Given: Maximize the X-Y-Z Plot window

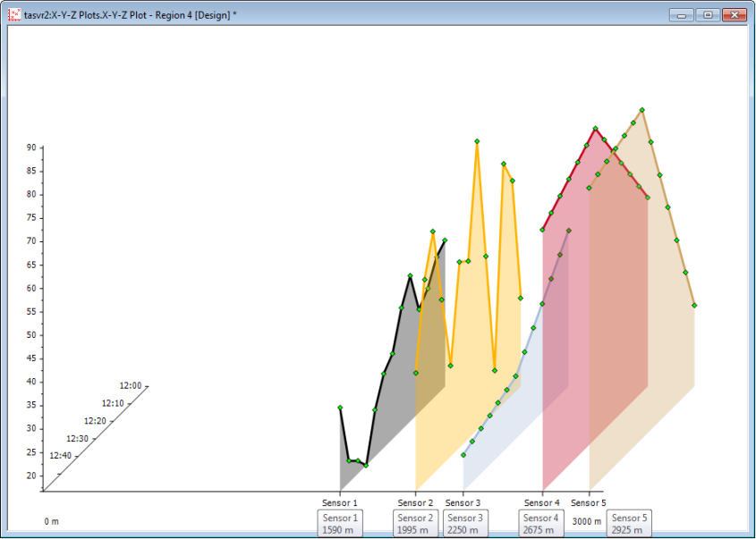Looking at the screenshot, I should pos(707,15).
